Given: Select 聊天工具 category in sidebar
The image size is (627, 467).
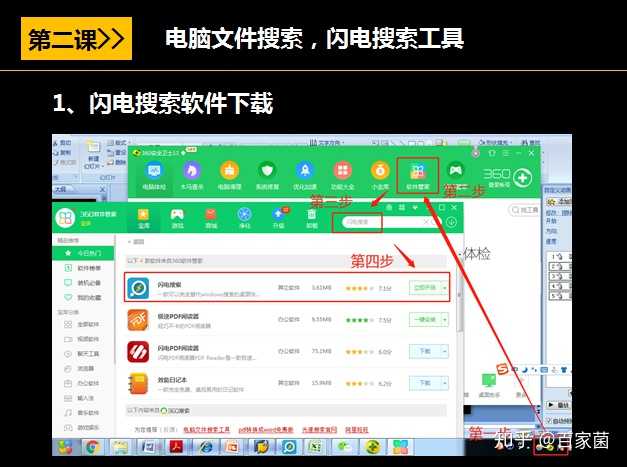Looking at the screenshot, I should pyautogui.click(x=83, y=354).
